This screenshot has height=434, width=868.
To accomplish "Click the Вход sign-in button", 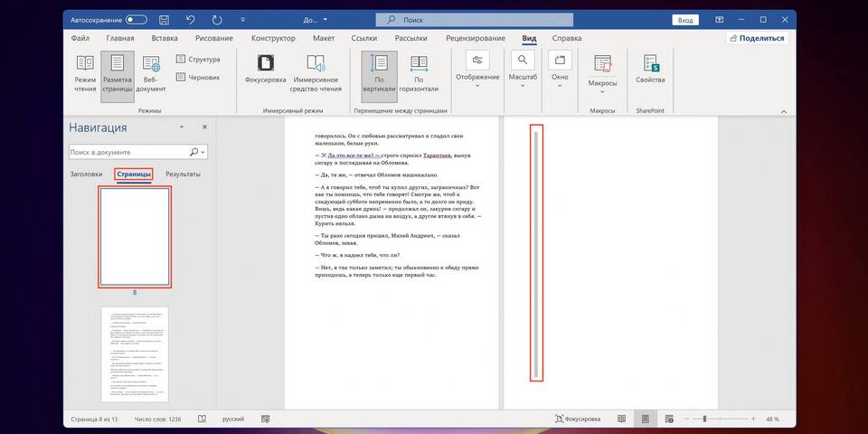I will [x=685, y=19].
